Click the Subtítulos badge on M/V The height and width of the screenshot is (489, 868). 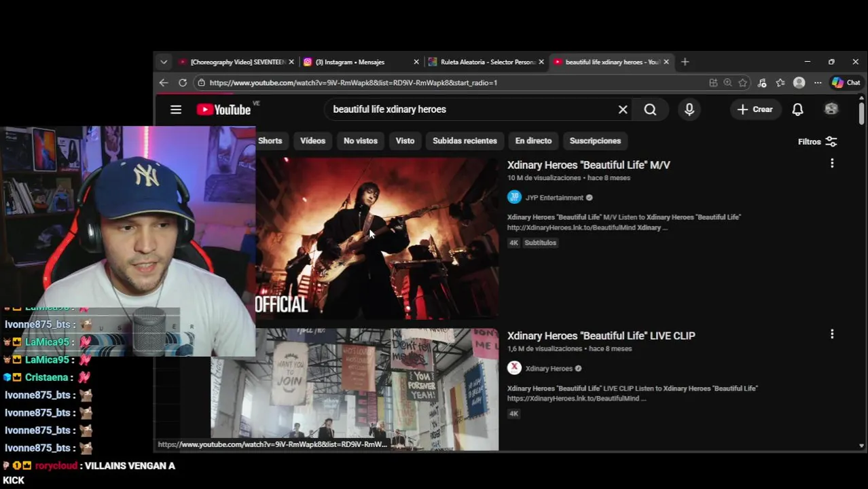(x=540, y=242)
